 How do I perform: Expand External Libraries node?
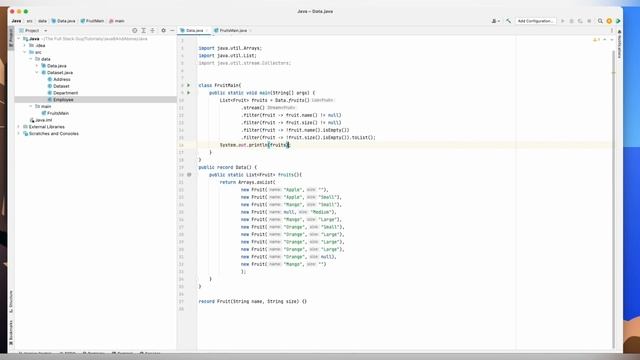pos(18,127)
